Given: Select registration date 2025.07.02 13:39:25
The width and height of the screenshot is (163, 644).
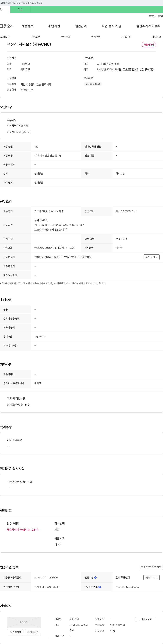Looking at the screenshot, I should pos(46,578).
